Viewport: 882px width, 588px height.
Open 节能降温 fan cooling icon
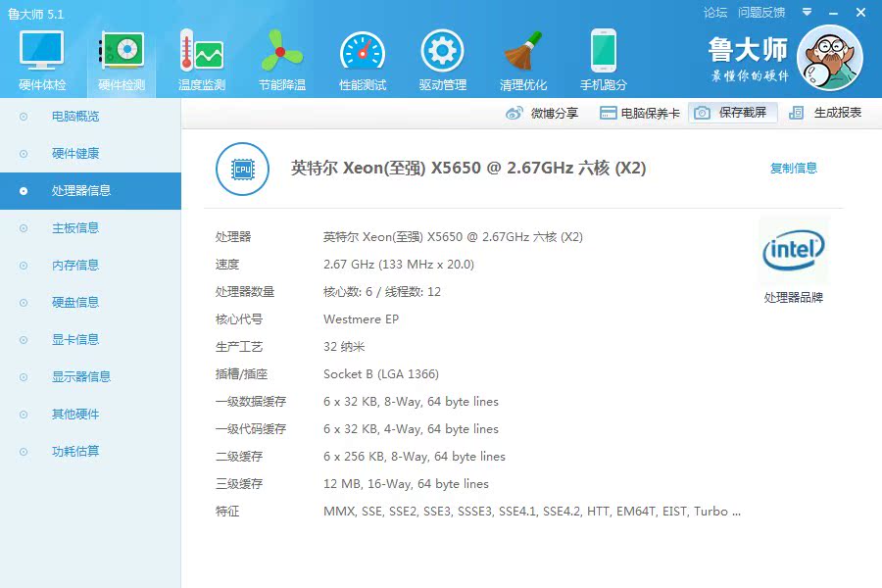[x=282, y=50]
